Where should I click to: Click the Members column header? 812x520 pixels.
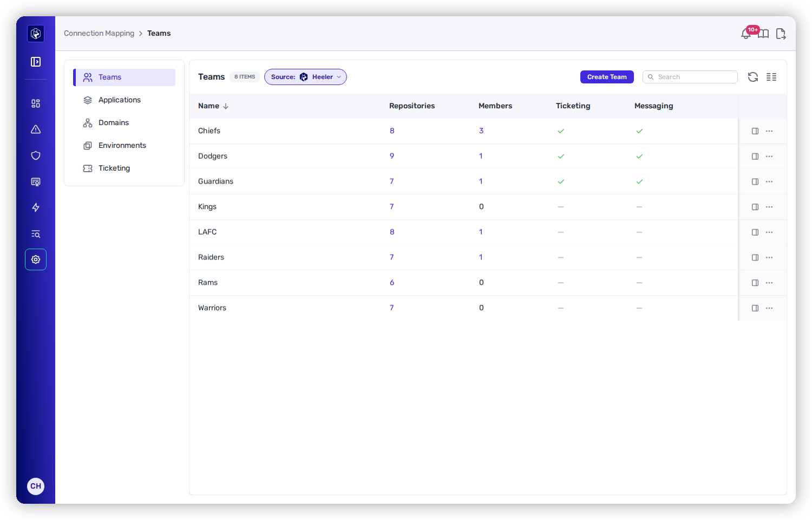tap(495, 106)
